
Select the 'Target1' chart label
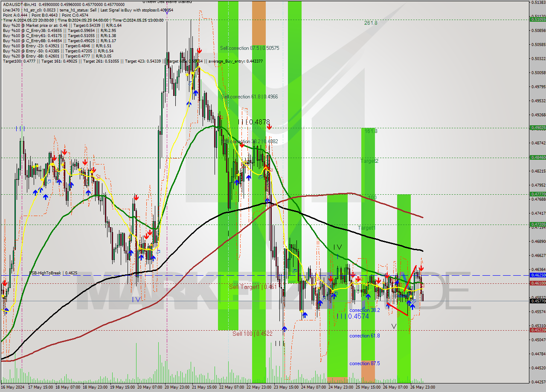click(366, 228)
